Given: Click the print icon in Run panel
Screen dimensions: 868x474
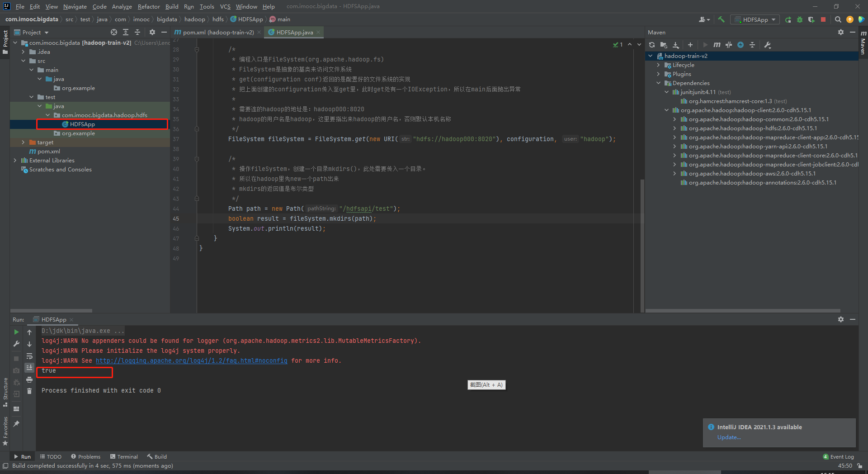Looking at the screenshot, I should click(29, 379).
